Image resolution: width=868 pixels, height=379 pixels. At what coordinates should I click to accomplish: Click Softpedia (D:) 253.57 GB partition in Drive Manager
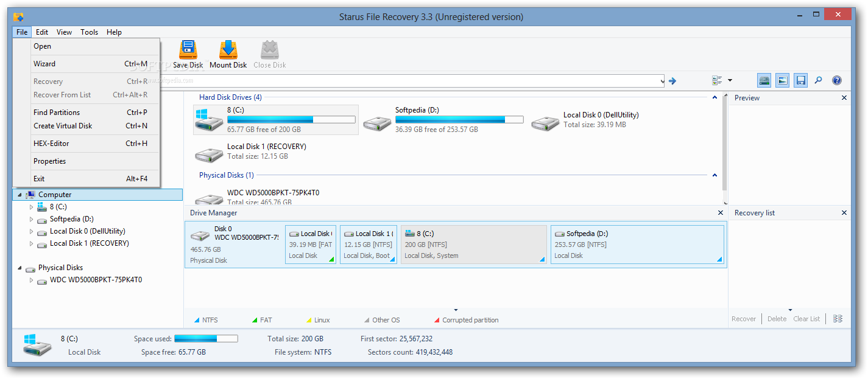click(637, 245)
